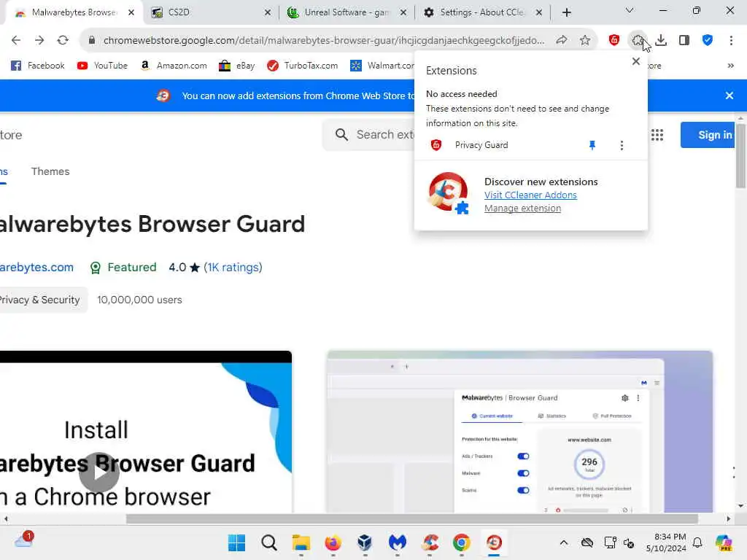Click the horizontal scrollbar thumb

click(x=411, y=518)
